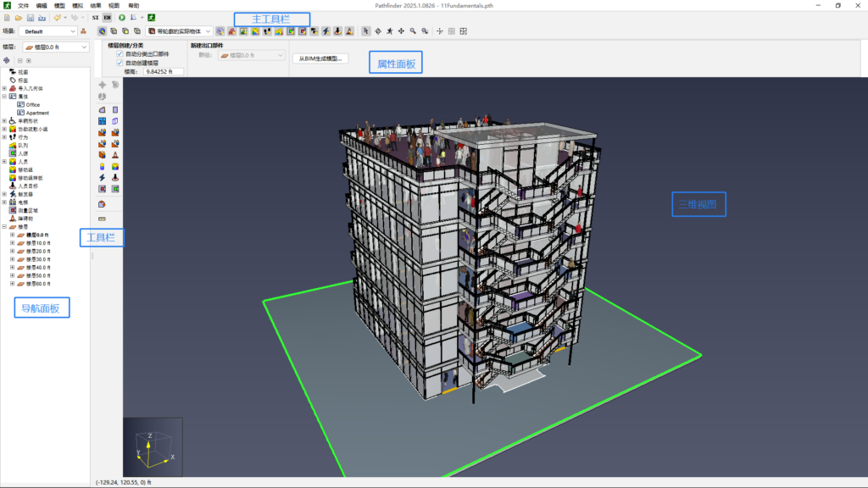Open the 楼层 0.0 ft floor dropdown
The height and width of the screenshot is (488, 868).
(56, 47)
